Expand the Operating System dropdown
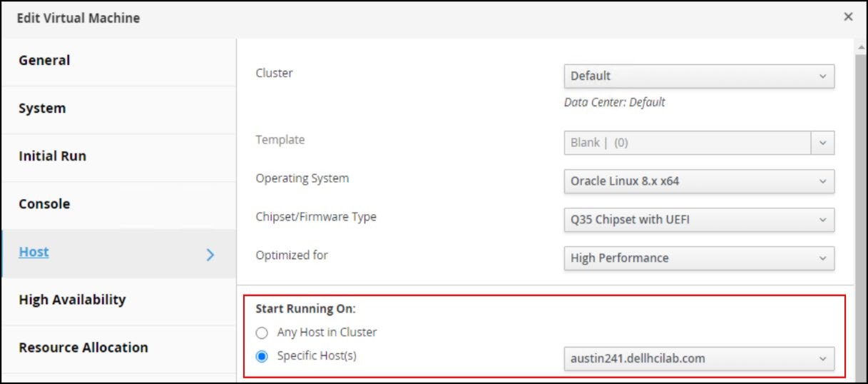868x384 pixels. coord(698,181)
